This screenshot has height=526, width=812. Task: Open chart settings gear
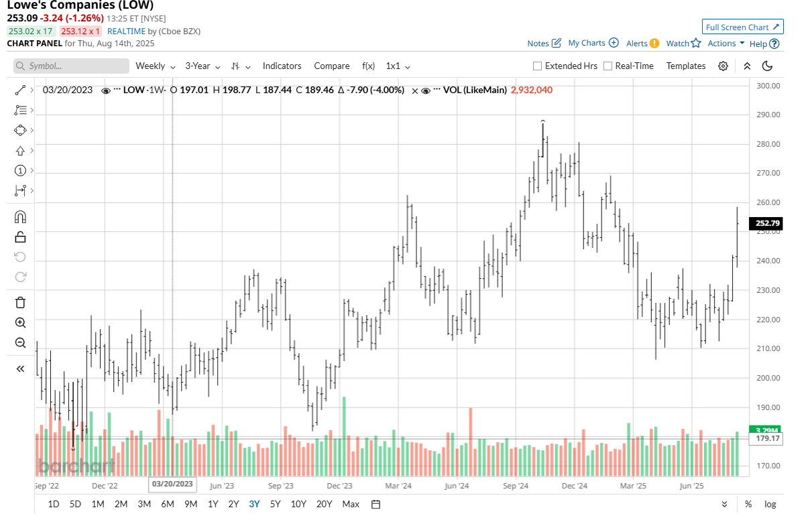[723, 66]
